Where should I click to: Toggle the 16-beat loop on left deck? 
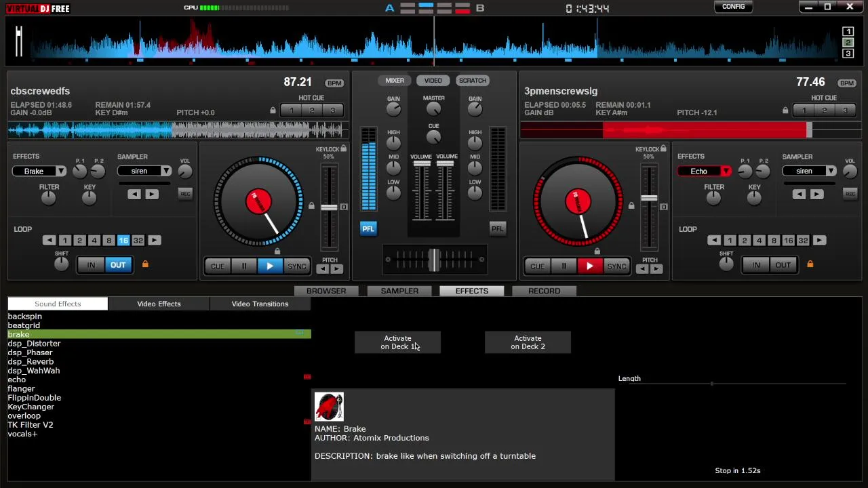tap(123, 241)
